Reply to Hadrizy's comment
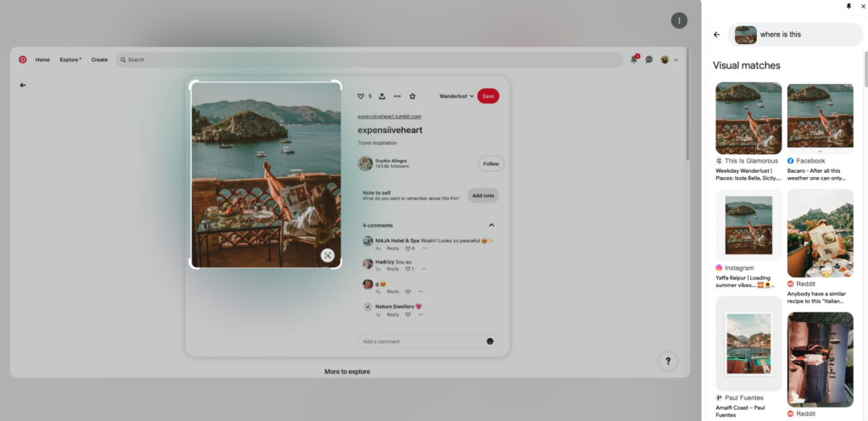 [x=392, y=269]
